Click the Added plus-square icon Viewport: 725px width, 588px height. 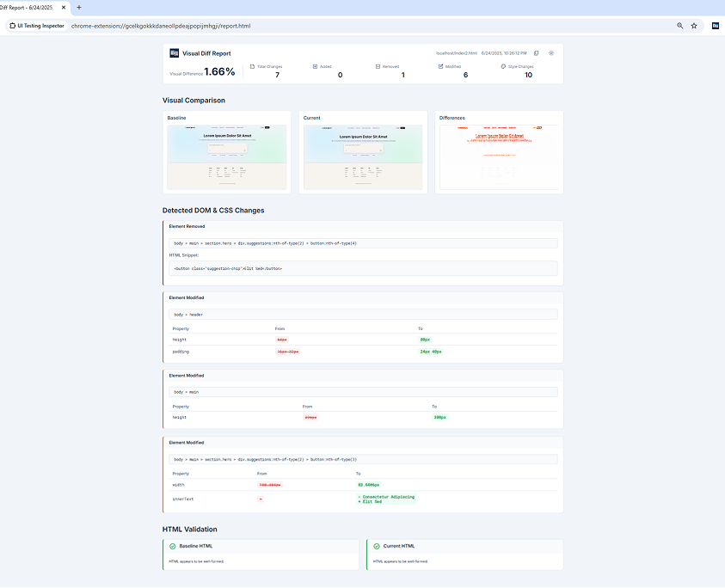pos(316,66)
